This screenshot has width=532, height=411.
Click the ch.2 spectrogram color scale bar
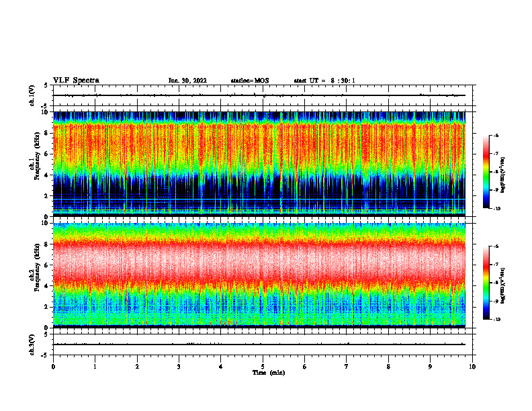click(486, 283)
